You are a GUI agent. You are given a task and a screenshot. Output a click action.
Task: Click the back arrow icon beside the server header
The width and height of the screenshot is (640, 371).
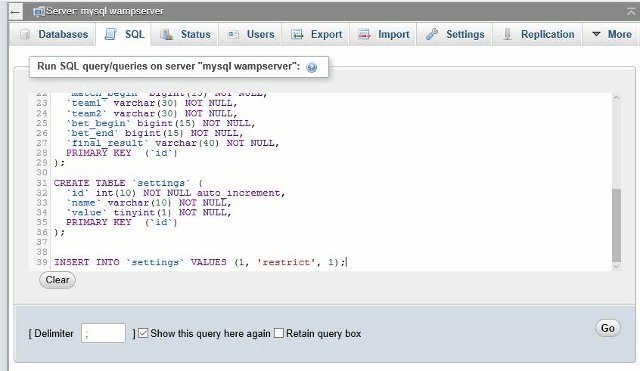click(x=15, y=12)
